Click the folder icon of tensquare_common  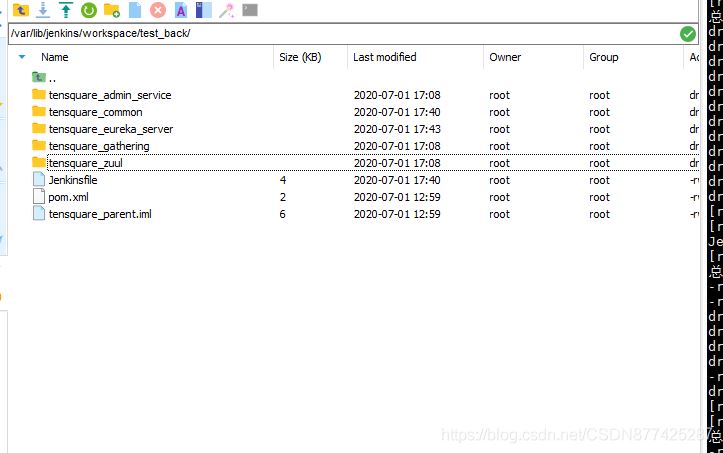[x=39, y=112]
